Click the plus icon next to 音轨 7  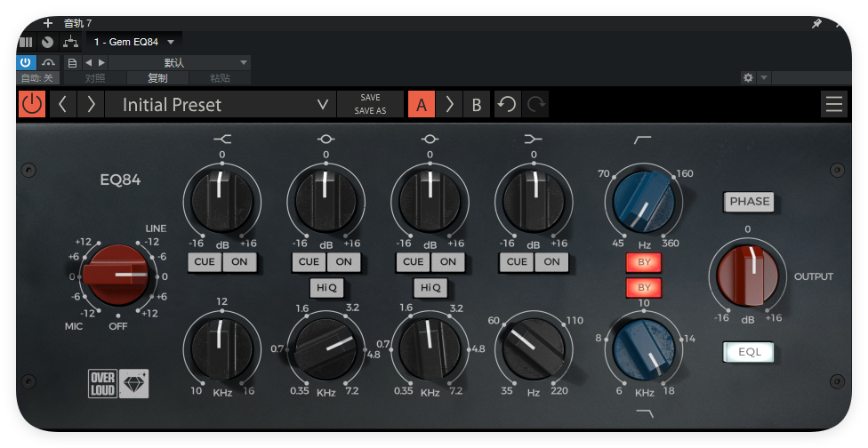tap(48, 23)
